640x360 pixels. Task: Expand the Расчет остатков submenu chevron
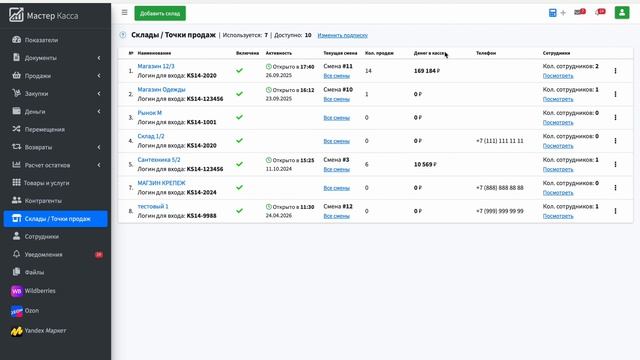99,165
